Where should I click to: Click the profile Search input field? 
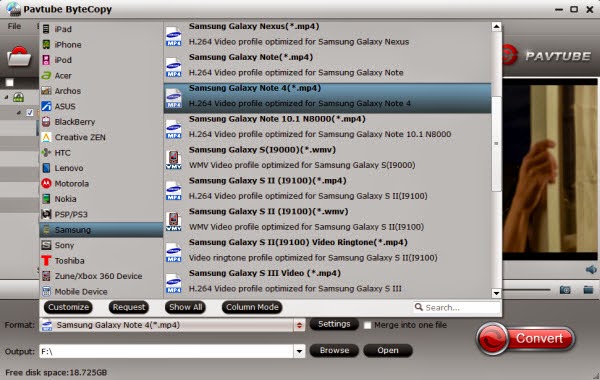457,307
